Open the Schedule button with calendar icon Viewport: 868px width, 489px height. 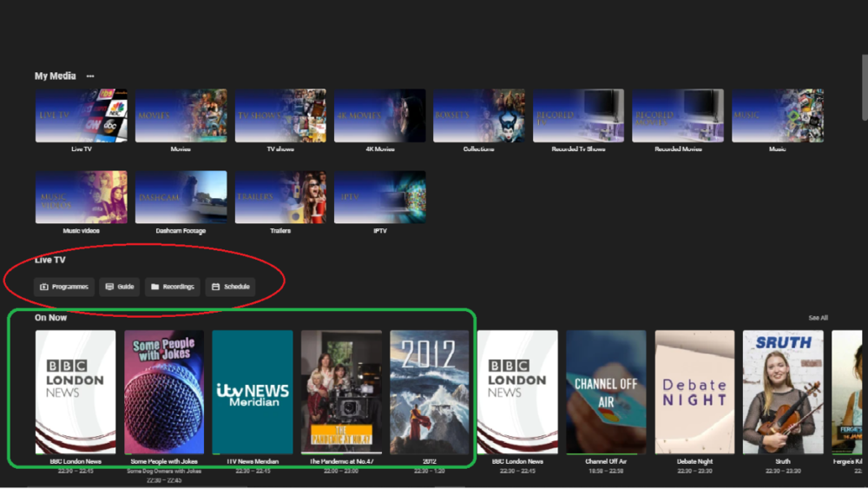tap(230, 287)
